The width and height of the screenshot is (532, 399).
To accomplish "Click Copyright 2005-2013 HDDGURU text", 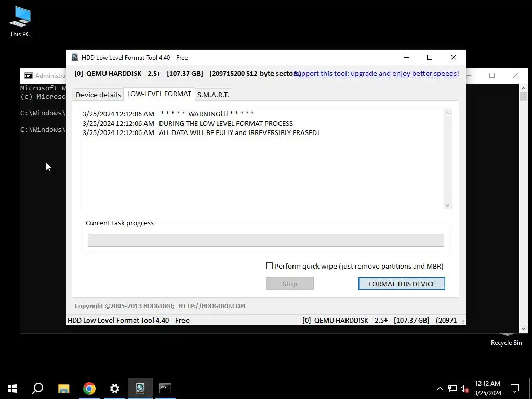I will pos(124,305).
